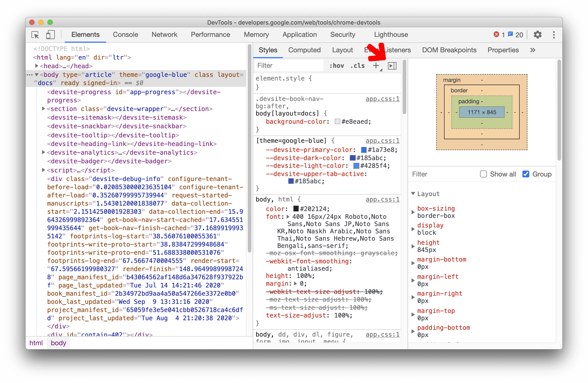The width and height of the screenshot is (588, 383).
Task: Click the inspect element cursor icon
Action: (36, 35)
